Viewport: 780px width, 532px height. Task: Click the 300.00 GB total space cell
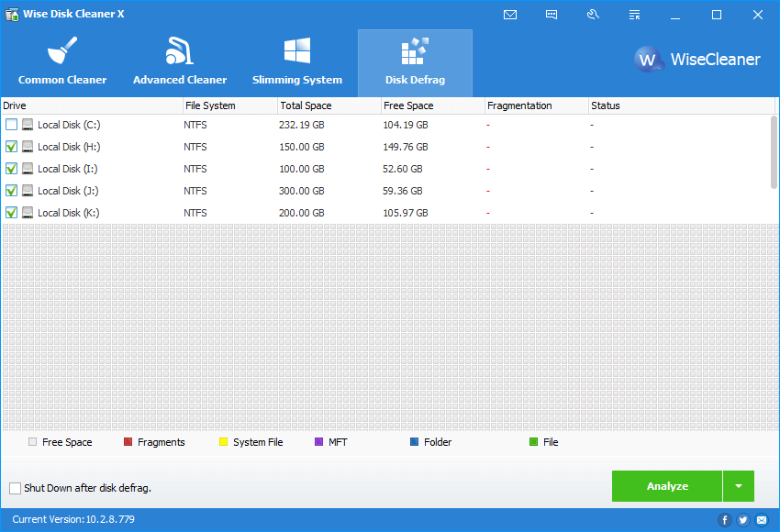click(x=302, y=191)
